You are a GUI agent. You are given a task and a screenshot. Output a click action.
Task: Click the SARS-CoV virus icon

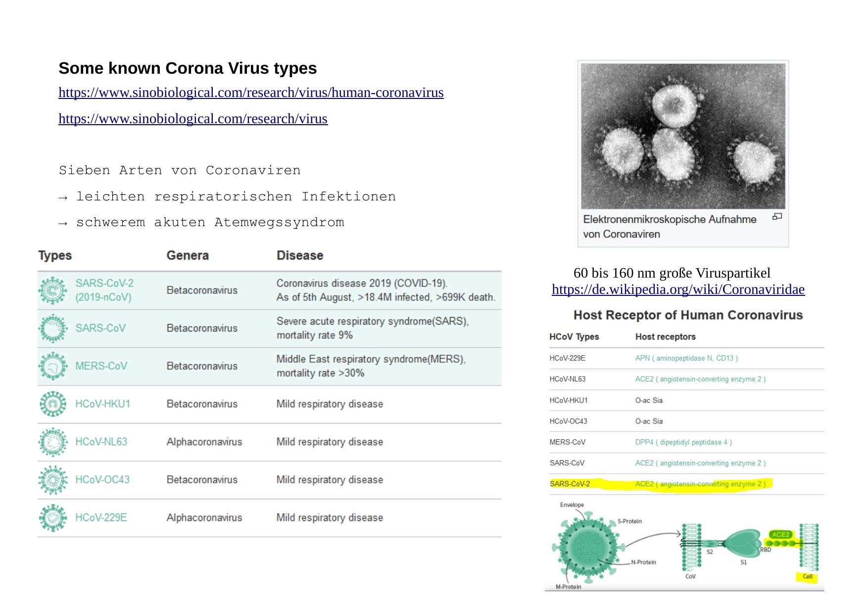coord(52,329)
